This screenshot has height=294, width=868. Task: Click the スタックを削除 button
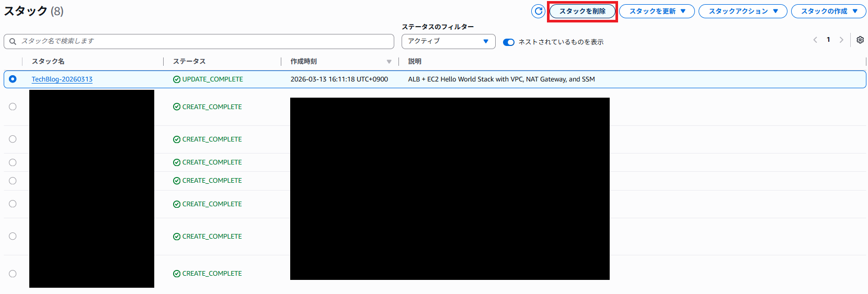[x=582, y=11]
